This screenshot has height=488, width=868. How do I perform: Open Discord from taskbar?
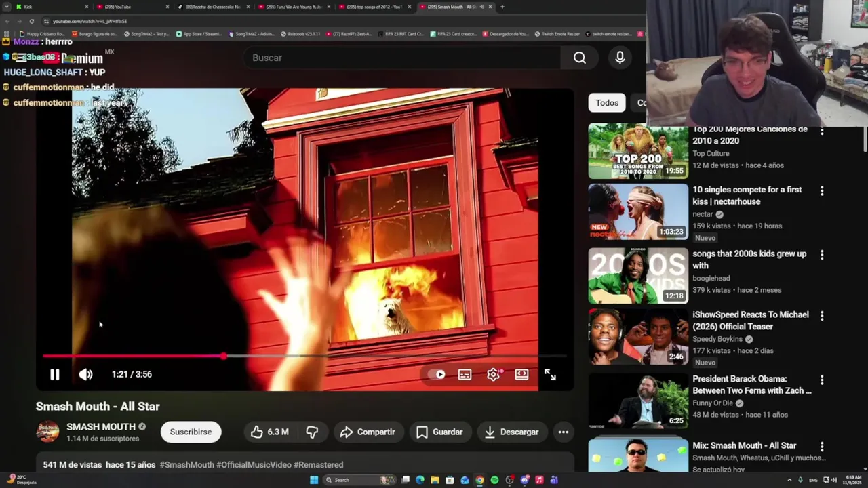coord(524,480)
